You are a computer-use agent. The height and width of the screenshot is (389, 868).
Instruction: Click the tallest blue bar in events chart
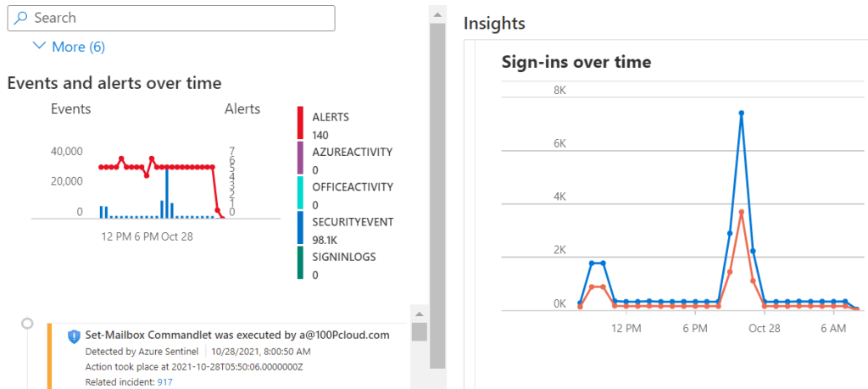pyautogui.click(x=166, y=193)
